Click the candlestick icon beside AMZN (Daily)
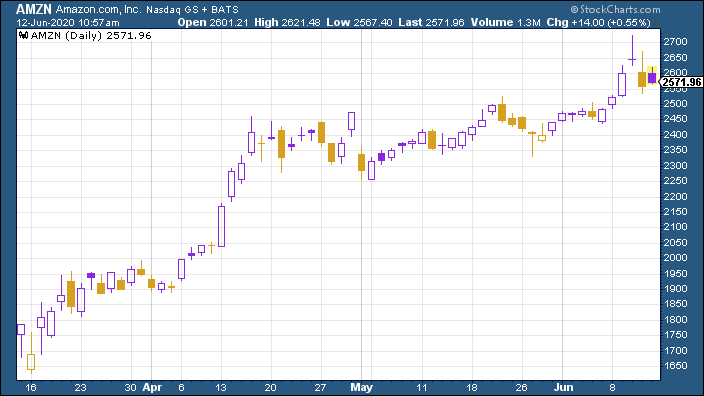This screenshot has height=396, width=704. (x=24, y=35)
